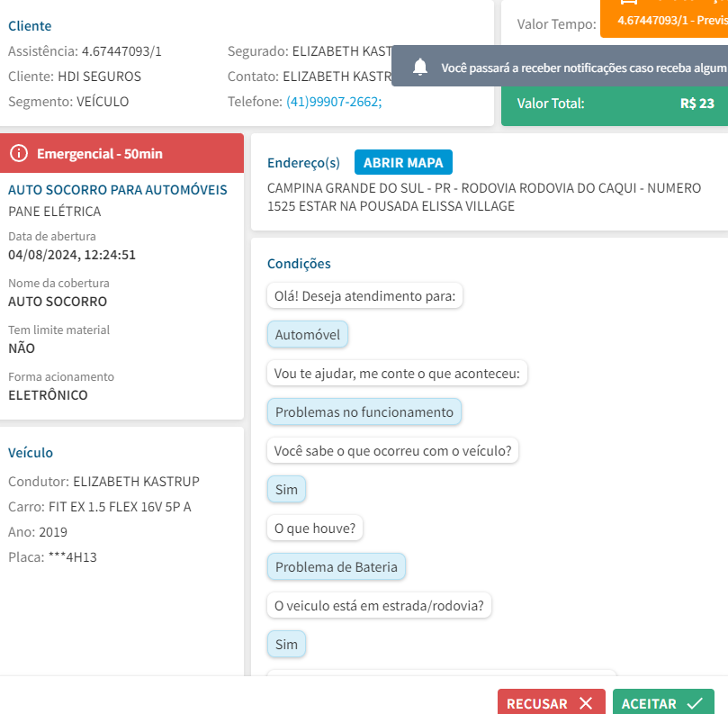Click the 'Vou te ajudar, me conte o que aconteceu:' message
Screen dimensions: 728x714
coord(397,373)
